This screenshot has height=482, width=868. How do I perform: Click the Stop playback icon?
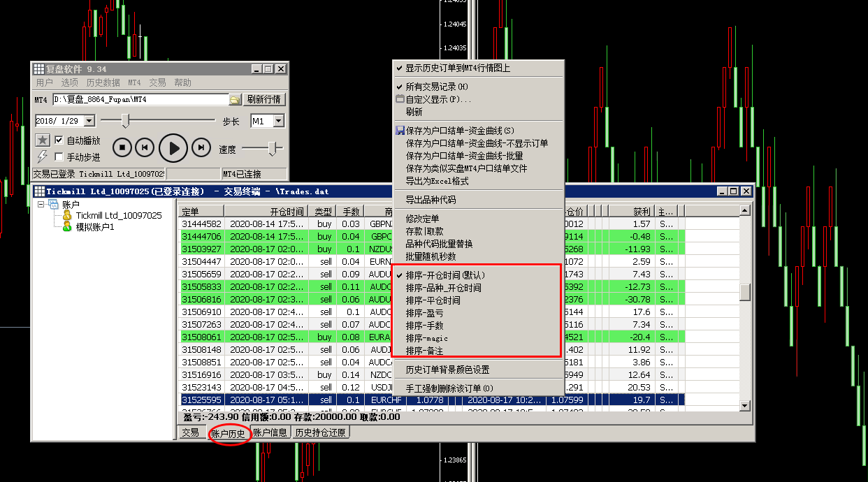122,147
